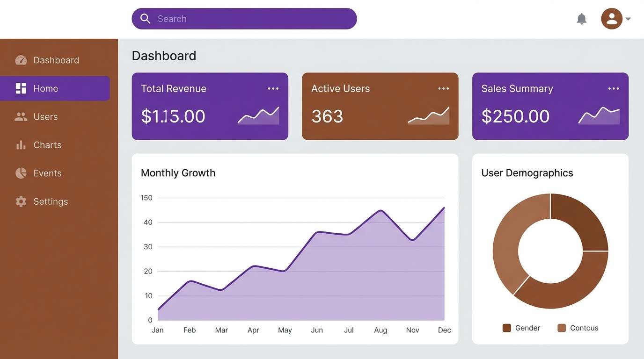
Task: Open the profile dropdown arrow
Action: pos(627,19)
